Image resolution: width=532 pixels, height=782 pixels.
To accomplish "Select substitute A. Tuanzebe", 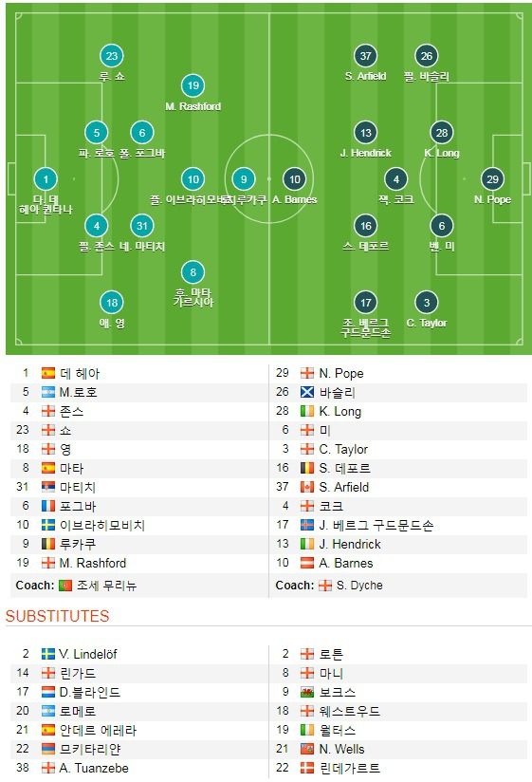I will (x=94, y=768).
